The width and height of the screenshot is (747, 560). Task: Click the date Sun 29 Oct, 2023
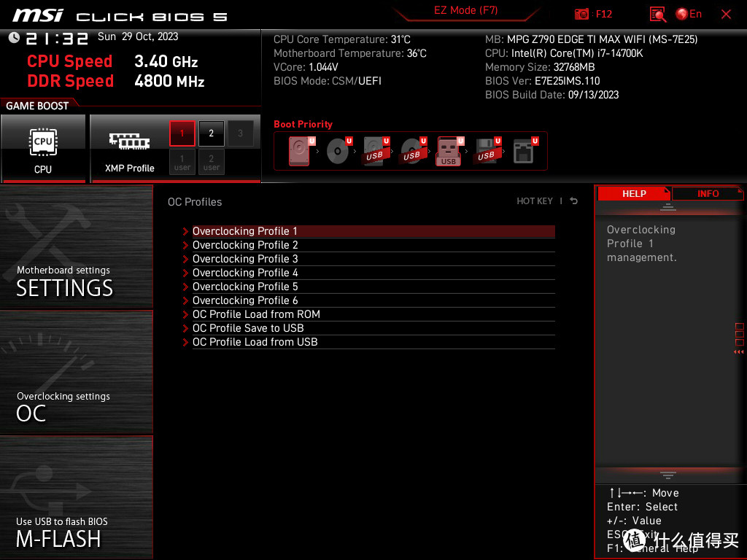[138, 36]
